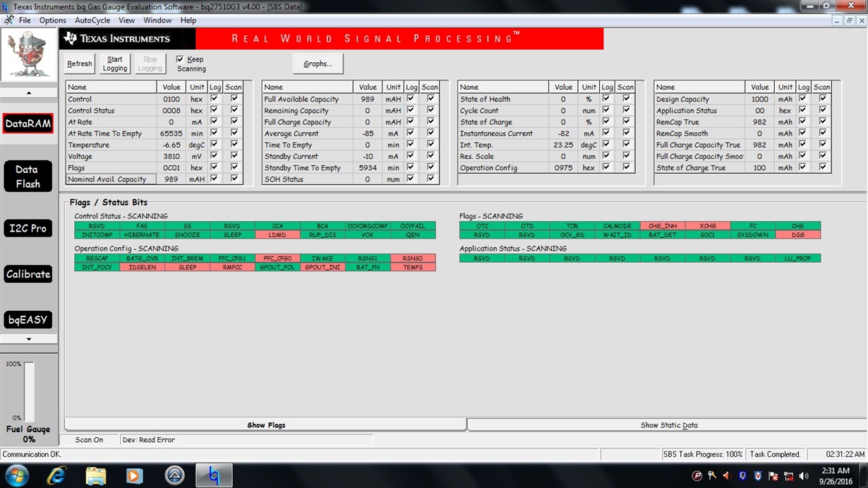The image size is (868, 488).
Task: Open the DataRAM screen from sidebar
Action: click(28, 124)
